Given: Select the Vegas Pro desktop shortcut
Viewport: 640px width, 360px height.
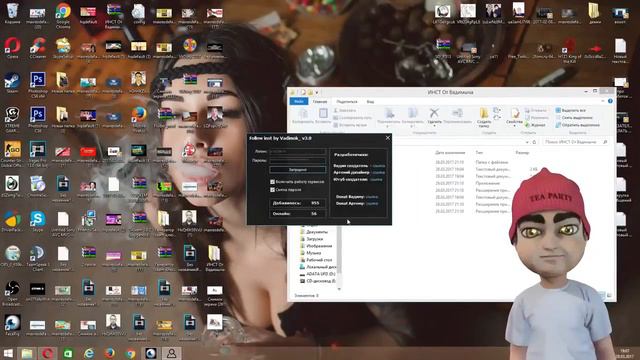Looking at the screenshot, I should (x=38, y=154).
